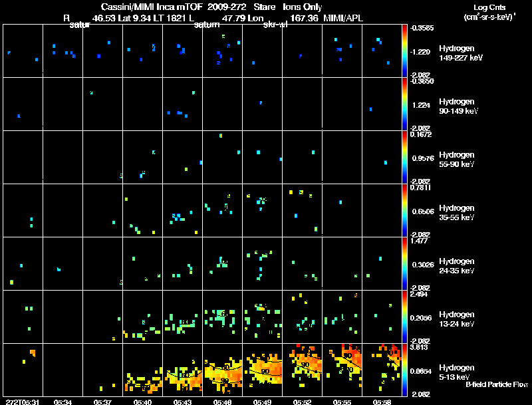Click the color bar for Hydrogen 5-13 keV

click(x=404, y=370)
